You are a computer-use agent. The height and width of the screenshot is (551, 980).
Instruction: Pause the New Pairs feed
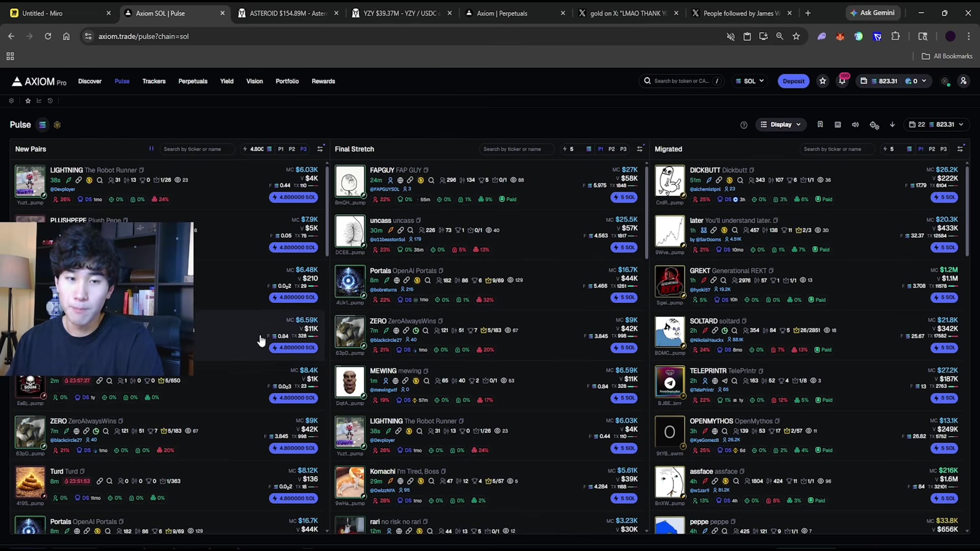click(x=151, y=149)
